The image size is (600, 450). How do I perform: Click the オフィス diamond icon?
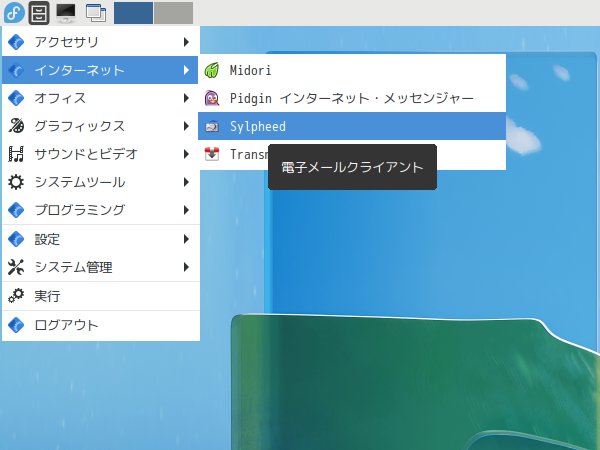coord(16,98)
